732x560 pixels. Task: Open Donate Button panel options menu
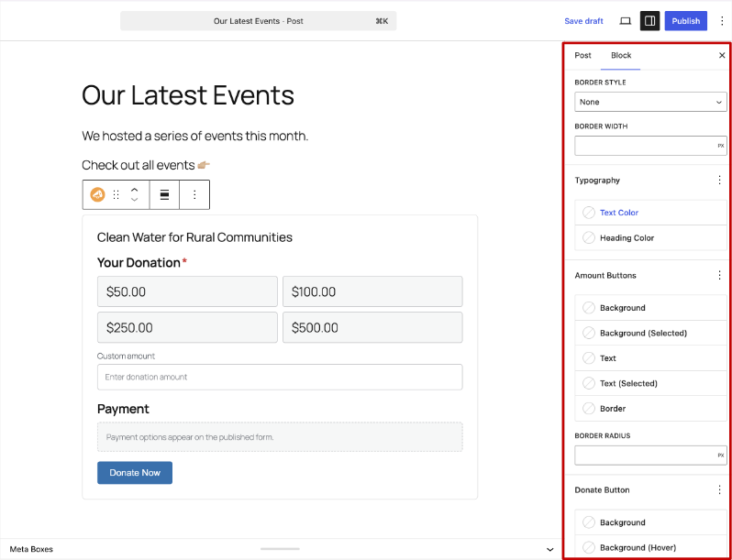tap(719, 489)
